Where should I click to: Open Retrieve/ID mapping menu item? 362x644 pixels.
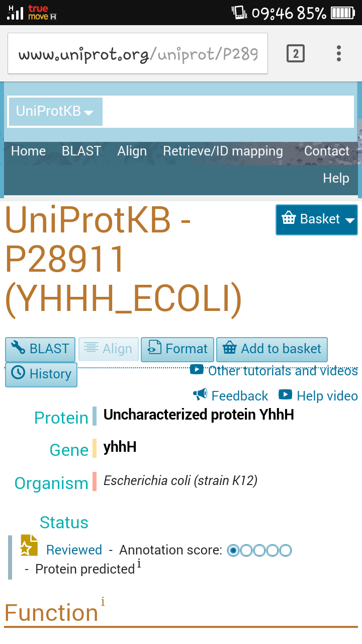(x=223, y=151)
